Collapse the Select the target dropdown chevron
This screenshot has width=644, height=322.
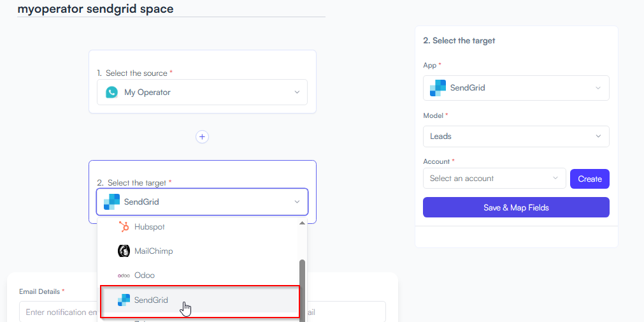pyautogui.click(x=297, y=202)
